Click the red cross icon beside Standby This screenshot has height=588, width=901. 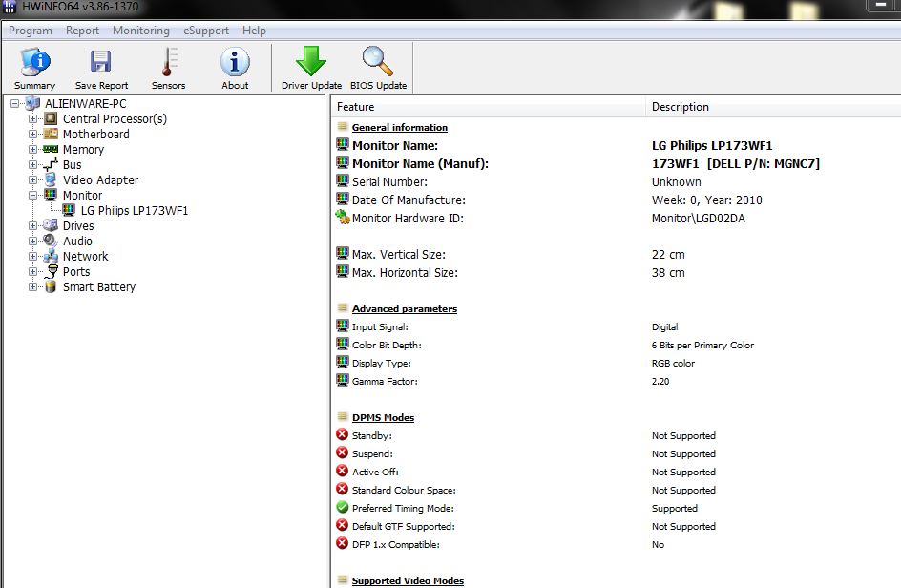tap(343, 434)
